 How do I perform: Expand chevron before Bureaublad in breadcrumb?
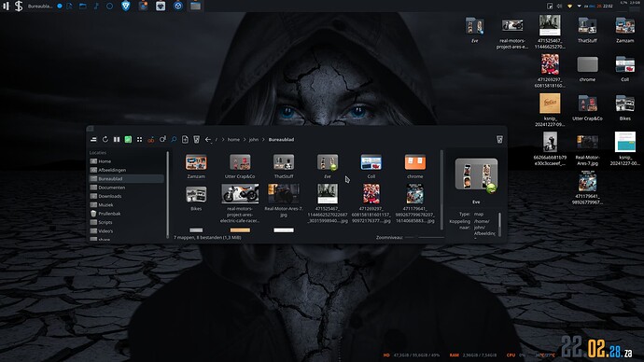[263, 140]
